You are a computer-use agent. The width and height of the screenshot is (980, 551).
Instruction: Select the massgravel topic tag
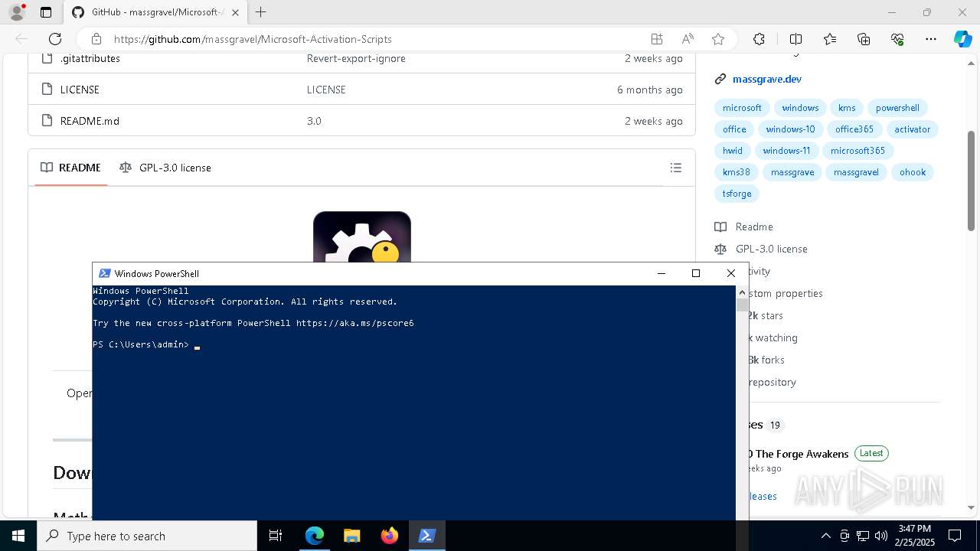[x=856, y=172]
